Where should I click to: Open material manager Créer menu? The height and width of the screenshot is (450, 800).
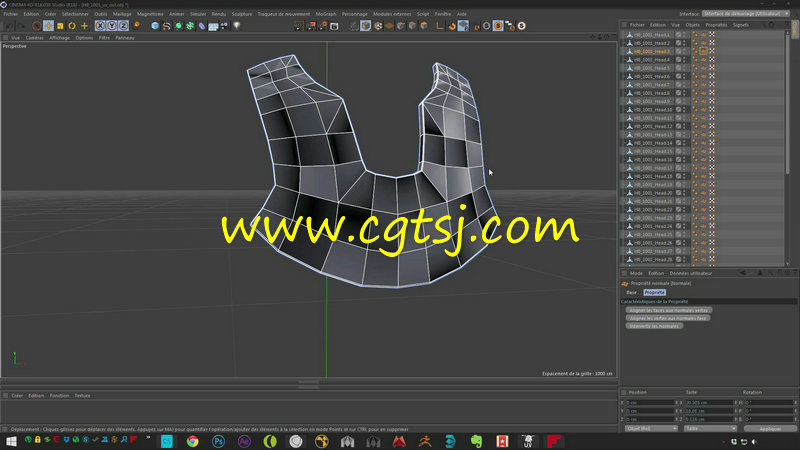(x=17, y=395)
